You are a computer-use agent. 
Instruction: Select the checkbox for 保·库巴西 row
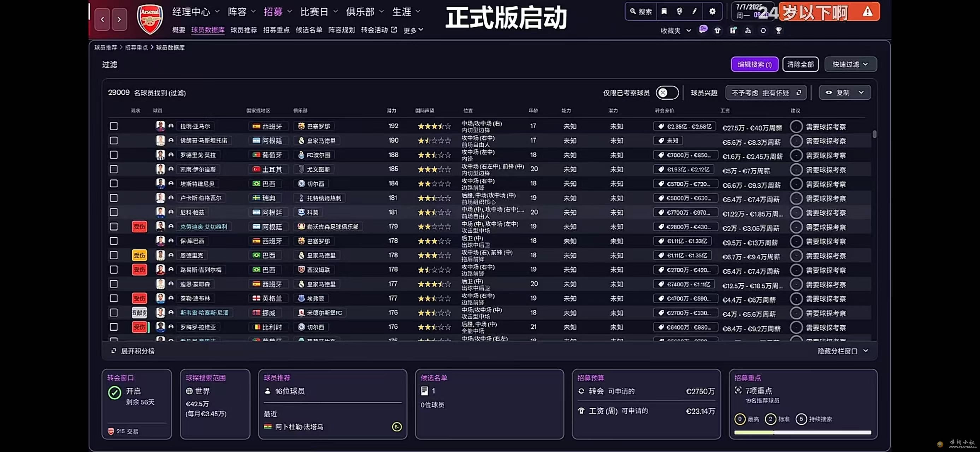click(113, 241)
